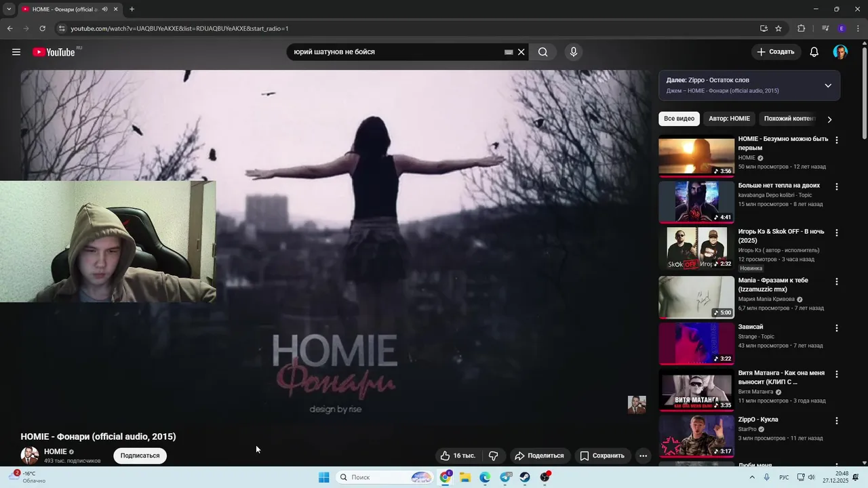Open options for Фразами к тебе video
The width and height of the screenshot is (868, 488).
tap(836, 281)
